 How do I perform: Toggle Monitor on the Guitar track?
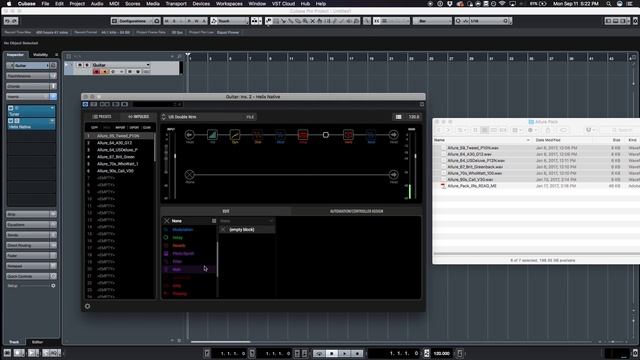[104, 72]
